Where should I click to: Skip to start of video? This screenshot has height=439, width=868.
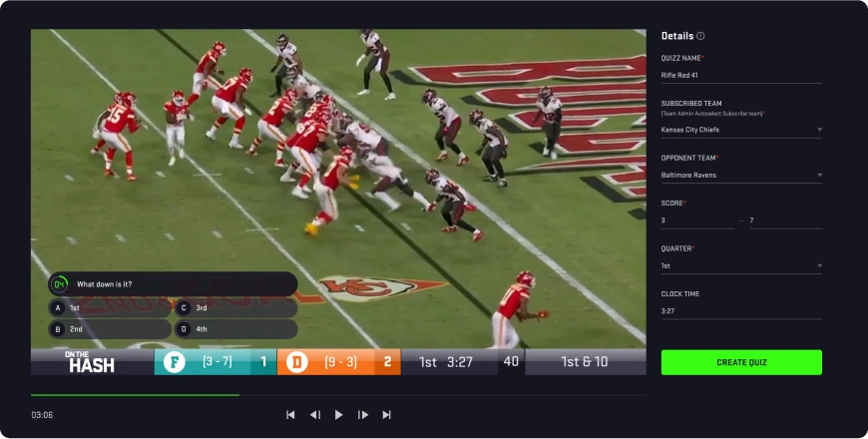(x=290, y=415)
